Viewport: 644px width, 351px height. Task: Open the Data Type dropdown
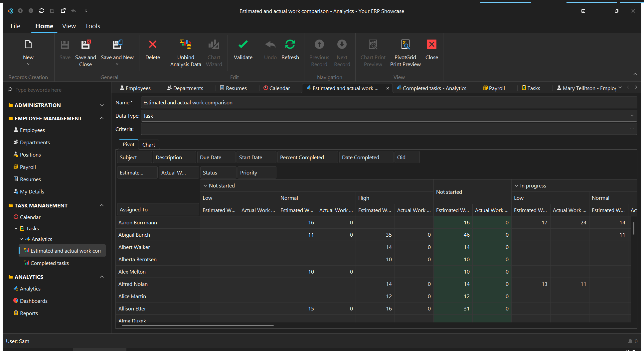pos(632,116)
